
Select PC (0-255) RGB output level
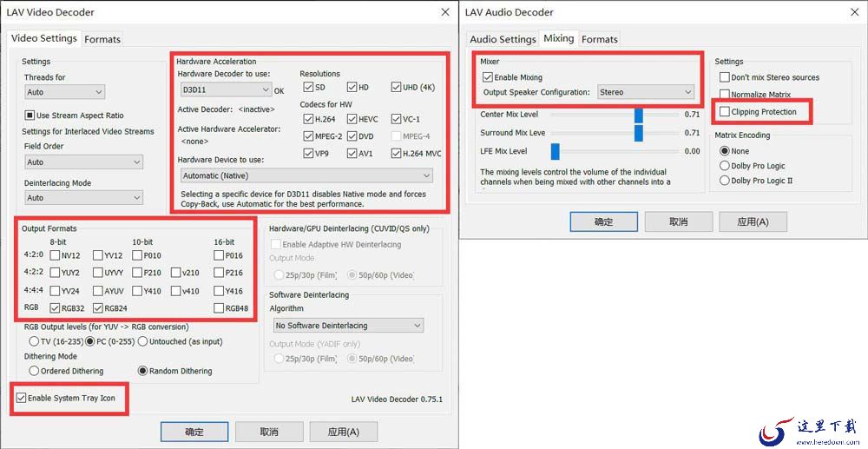point(91,341)
